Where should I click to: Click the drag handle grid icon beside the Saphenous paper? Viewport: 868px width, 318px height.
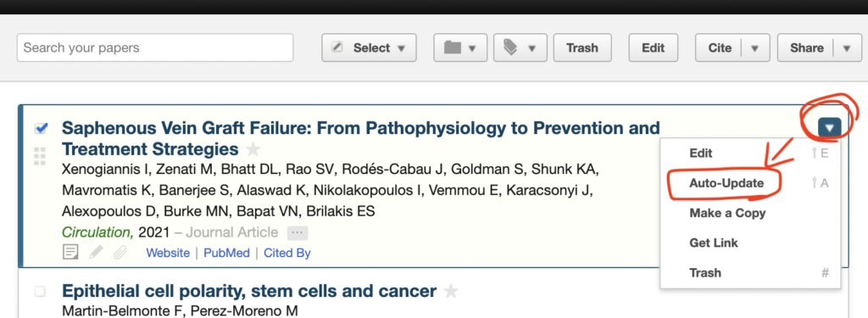pyautogui.click(x=39, y=156)
